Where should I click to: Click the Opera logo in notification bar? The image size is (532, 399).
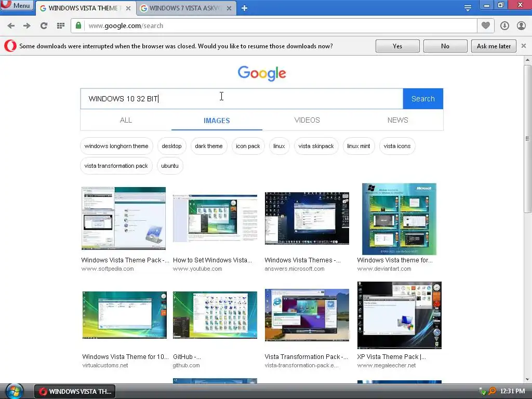click(10, 46)
